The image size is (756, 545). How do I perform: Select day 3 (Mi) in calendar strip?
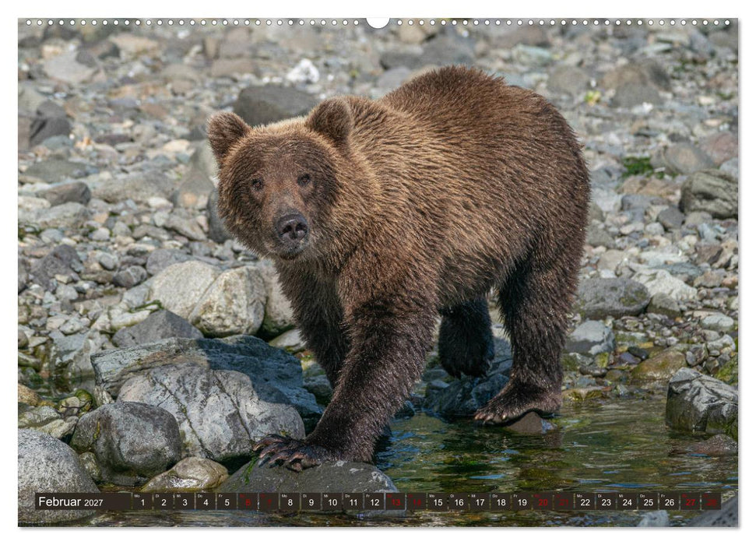(x=185, y=501)
